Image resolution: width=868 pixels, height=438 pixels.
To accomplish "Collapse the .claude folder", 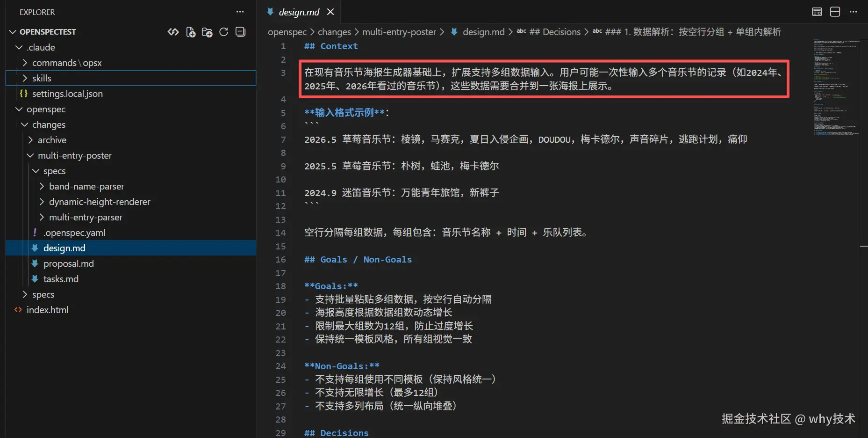I will (x=19, y=47).
